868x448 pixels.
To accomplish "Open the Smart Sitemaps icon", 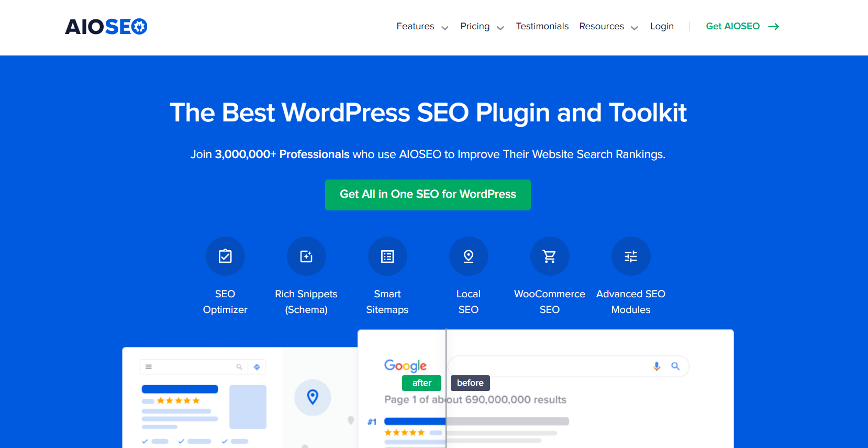I will point(387,256).
